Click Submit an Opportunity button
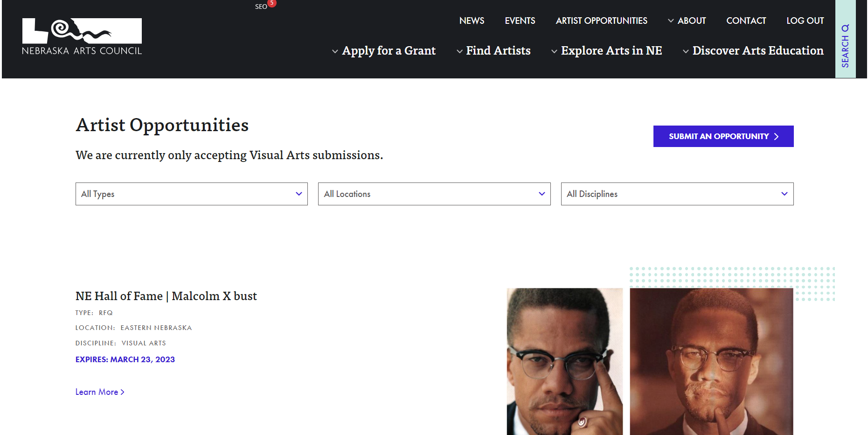This screenshot has width=868, height=435. [x=723, y=136]
